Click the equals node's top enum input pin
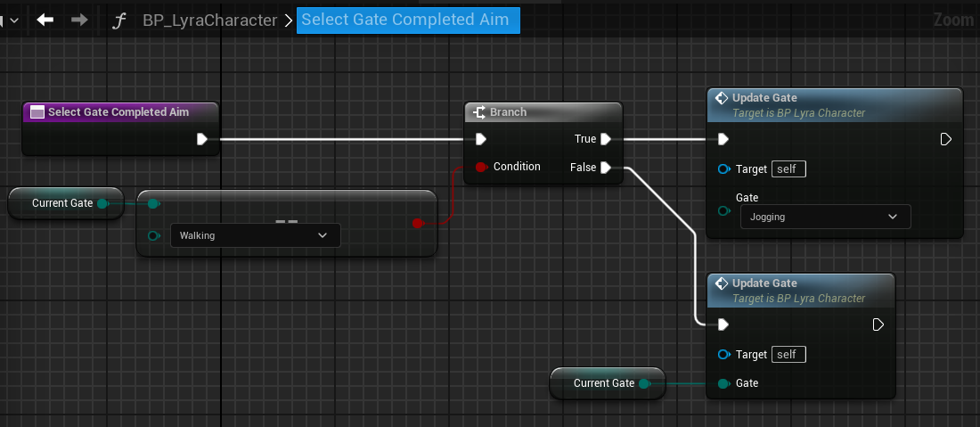Image resolution: width=980 pixels, height=427 pixels. click(153, 203)
